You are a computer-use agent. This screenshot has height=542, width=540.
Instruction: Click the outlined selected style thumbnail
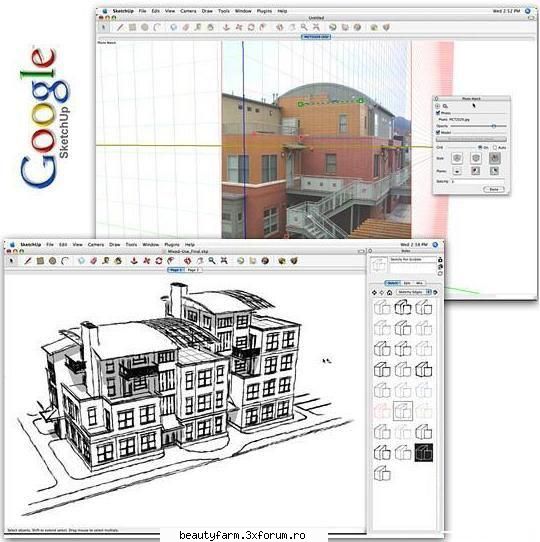click(403, 411)
